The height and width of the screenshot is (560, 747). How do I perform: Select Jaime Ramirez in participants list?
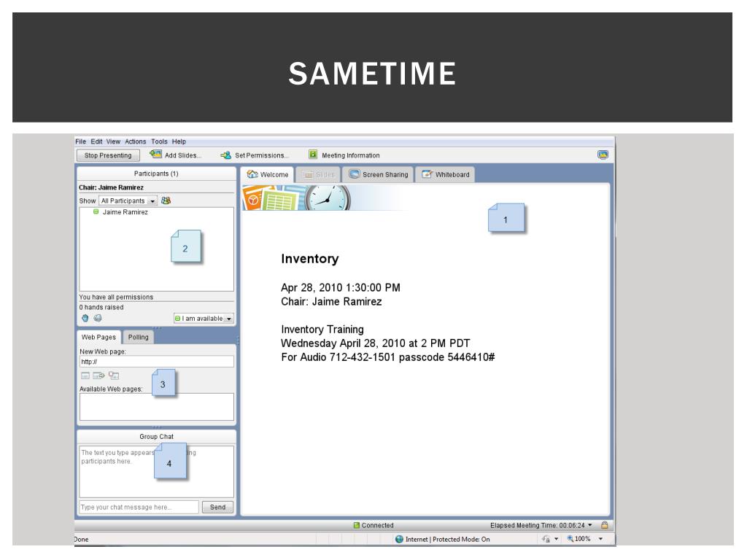(x=125, y=212)
